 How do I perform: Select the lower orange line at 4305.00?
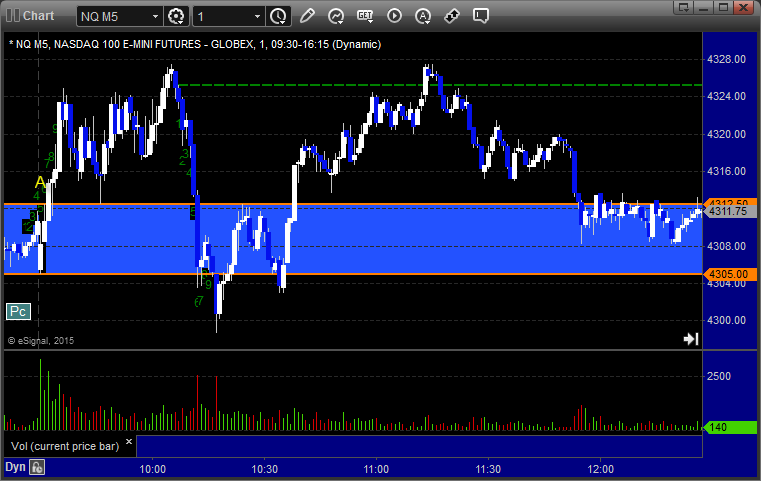click(353, 274)
